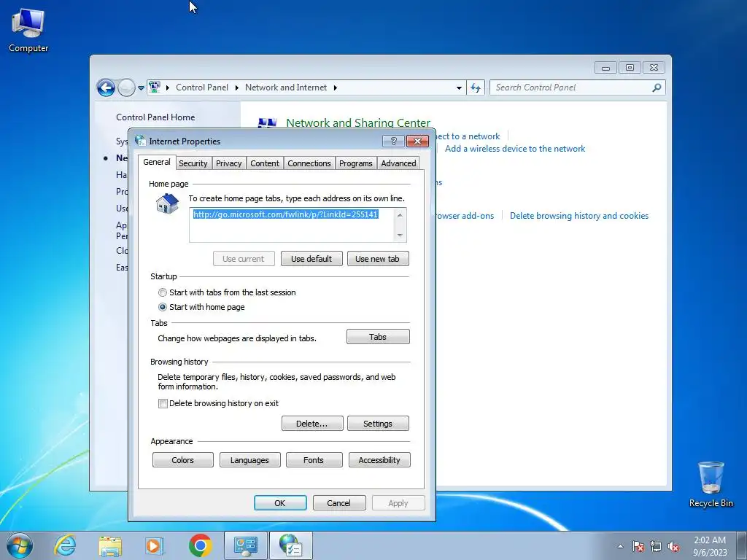Screen dimensions: 747x560
Task: Click the Back arrow in Control Panel
Action: click(106, 87)
